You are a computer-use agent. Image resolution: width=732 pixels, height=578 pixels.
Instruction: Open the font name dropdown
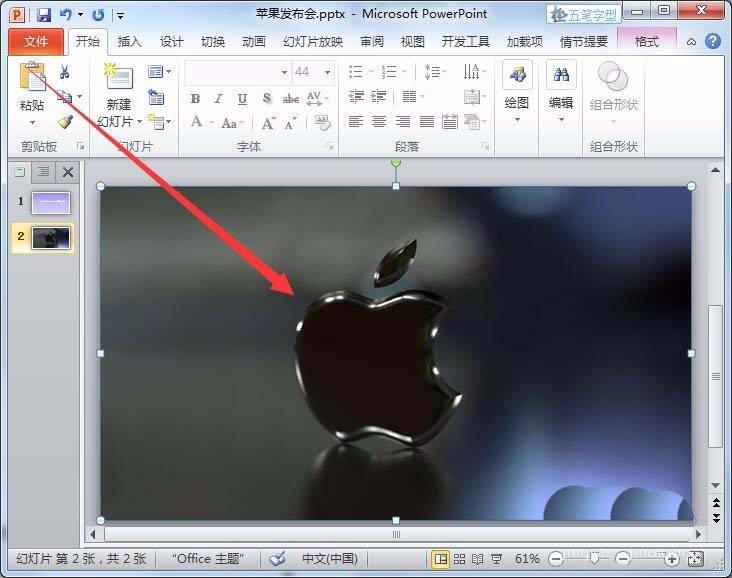click(284, 72)
